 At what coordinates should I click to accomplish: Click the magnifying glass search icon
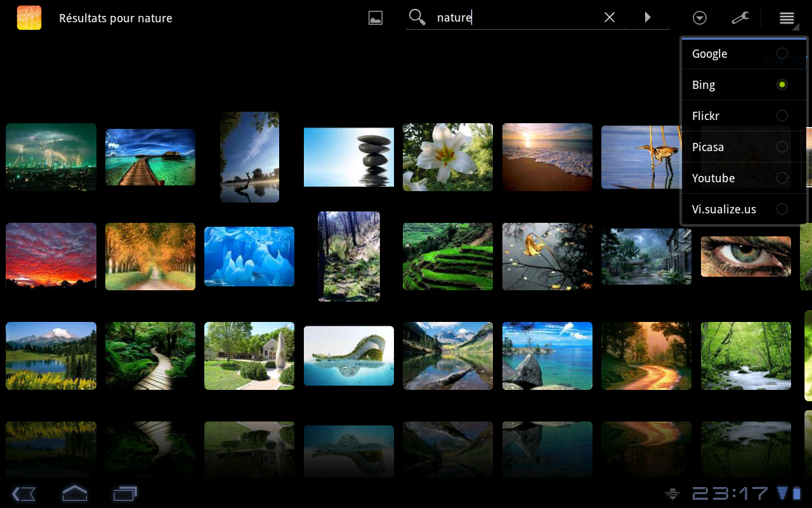tap(417, 17)
